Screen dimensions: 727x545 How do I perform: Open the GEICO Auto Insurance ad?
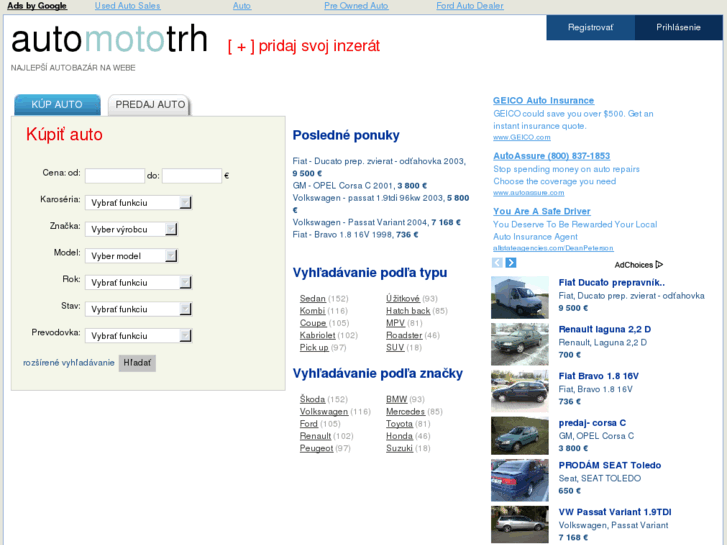pos(543,100)
